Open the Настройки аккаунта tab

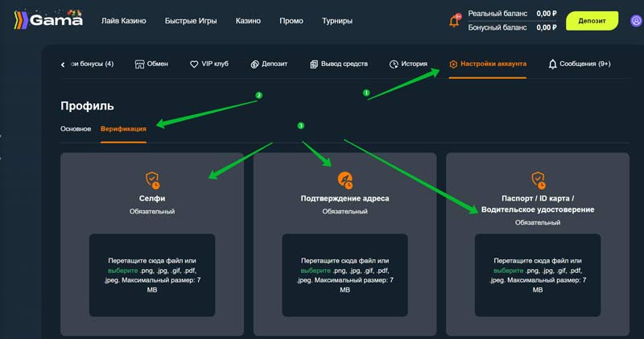488,64
